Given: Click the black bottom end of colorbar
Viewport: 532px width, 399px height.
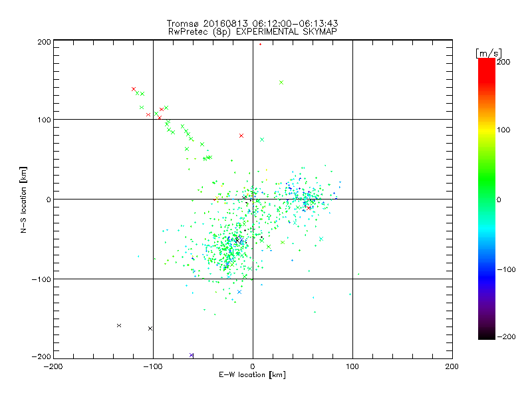Looking at the screenshot, I should tap(486, 336).
